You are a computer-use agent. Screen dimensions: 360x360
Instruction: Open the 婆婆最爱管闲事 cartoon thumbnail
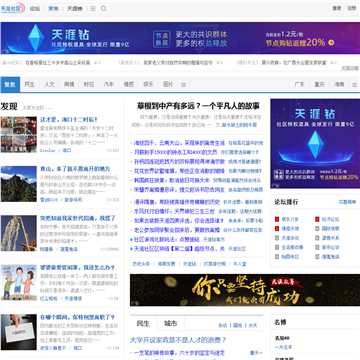coord(19,283)
